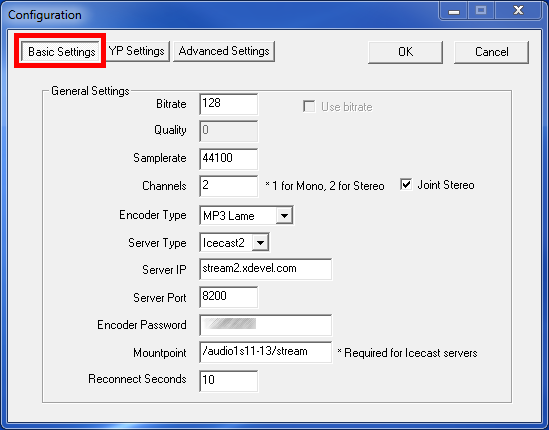Expand the Encoder Type dropdown arrow

coord(284,215)
